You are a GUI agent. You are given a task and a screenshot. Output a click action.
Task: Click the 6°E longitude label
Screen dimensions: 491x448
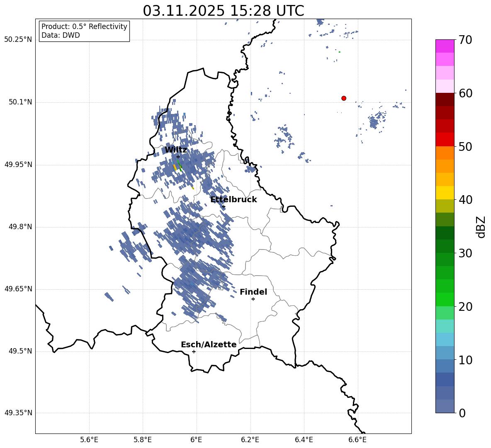click(196, 440)
